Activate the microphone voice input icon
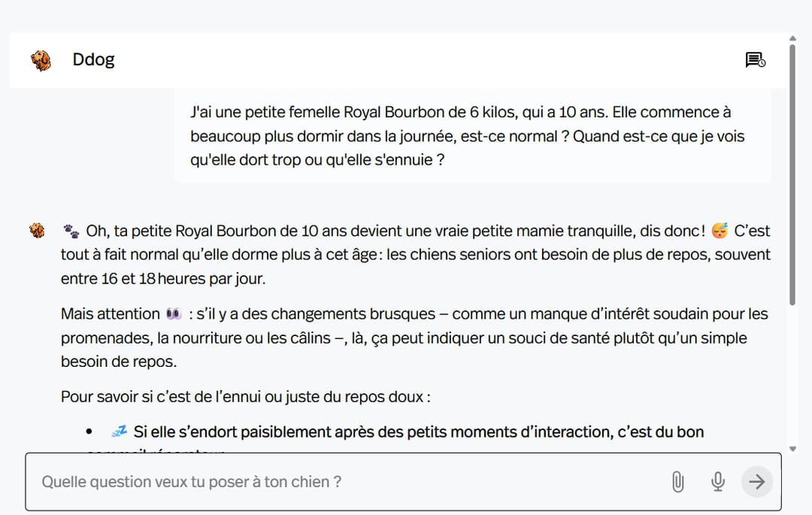812x515 pixels. 718,482
